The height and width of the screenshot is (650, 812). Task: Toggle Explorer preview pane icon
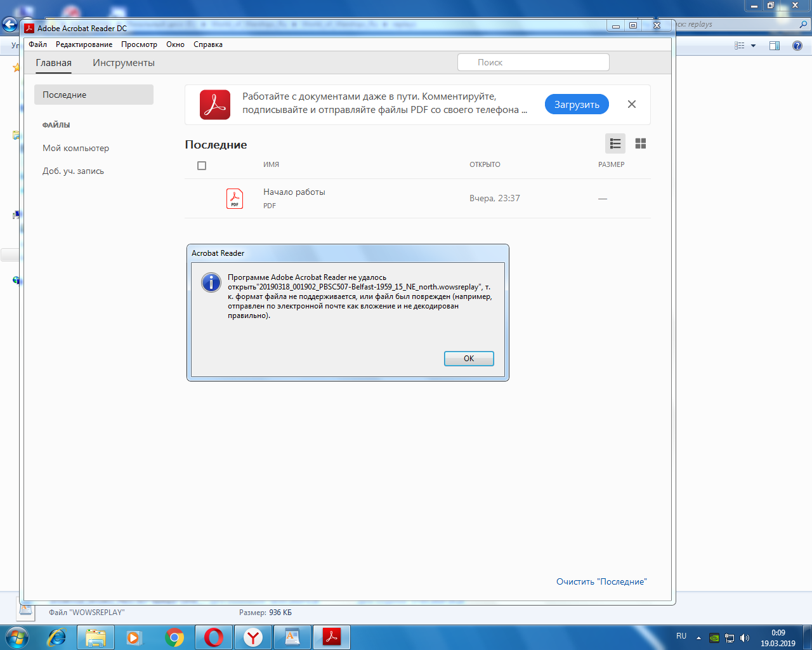coord(775,46)
